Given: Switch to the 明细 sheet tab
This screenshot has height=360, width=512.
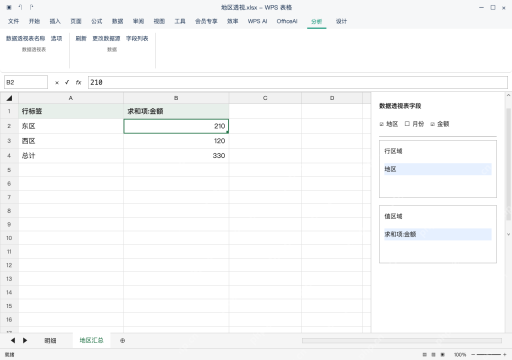Looking at the screenshot, I should tap(50, 341).
